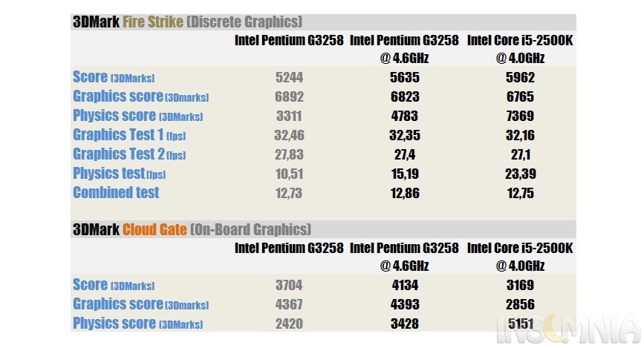Select the 3DMark Fire Strike table title

click(188, 22)
